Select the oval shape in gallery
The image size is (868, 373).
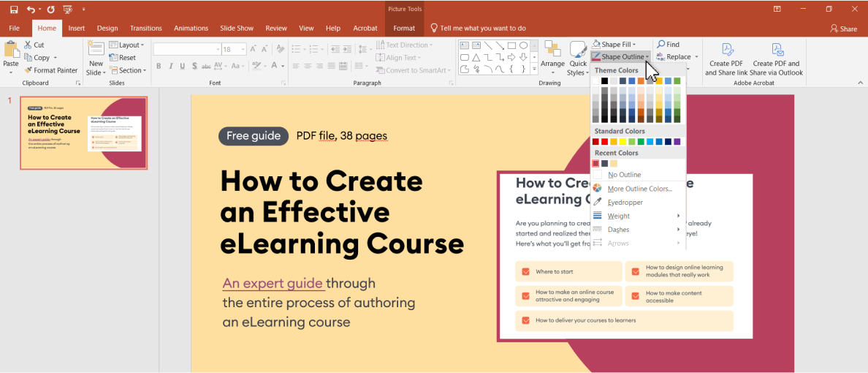pyautogui.click(x=523, y=45)
